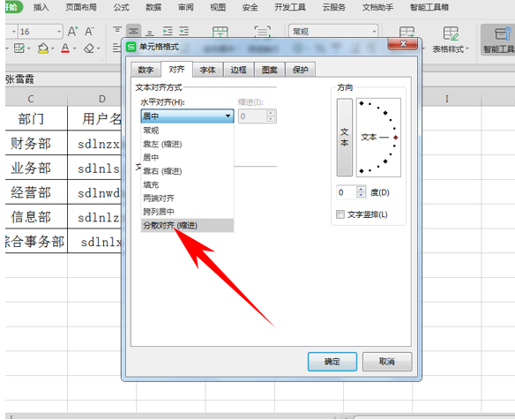Click the Cancel button

pos(387,362)
